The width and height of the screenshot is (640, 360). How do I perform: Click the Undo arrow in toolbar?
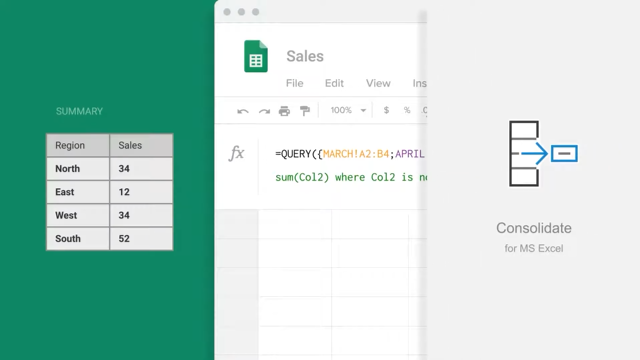pyautogui.click(x=243, y=111)
